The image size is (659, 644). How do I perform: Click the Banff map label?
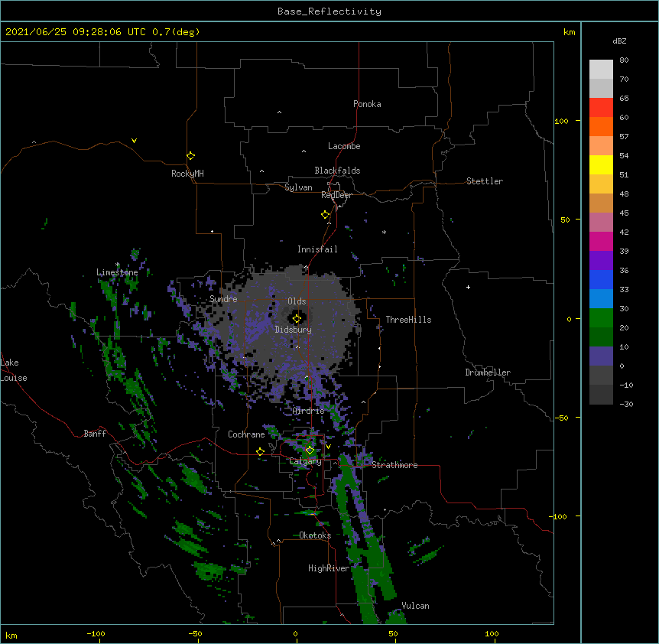pyautogui.click(x=95, y=434)
